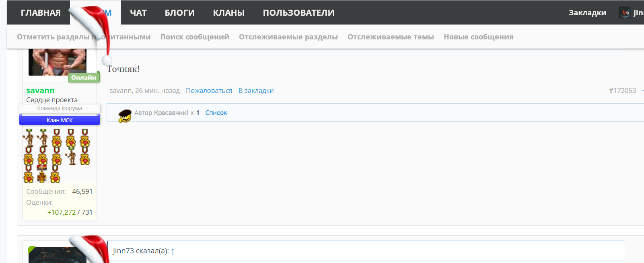Open the ПОЛЬЗОВАТЕЛИ page
The width and height of the screenshot is (644, 263).
[298, 12]
